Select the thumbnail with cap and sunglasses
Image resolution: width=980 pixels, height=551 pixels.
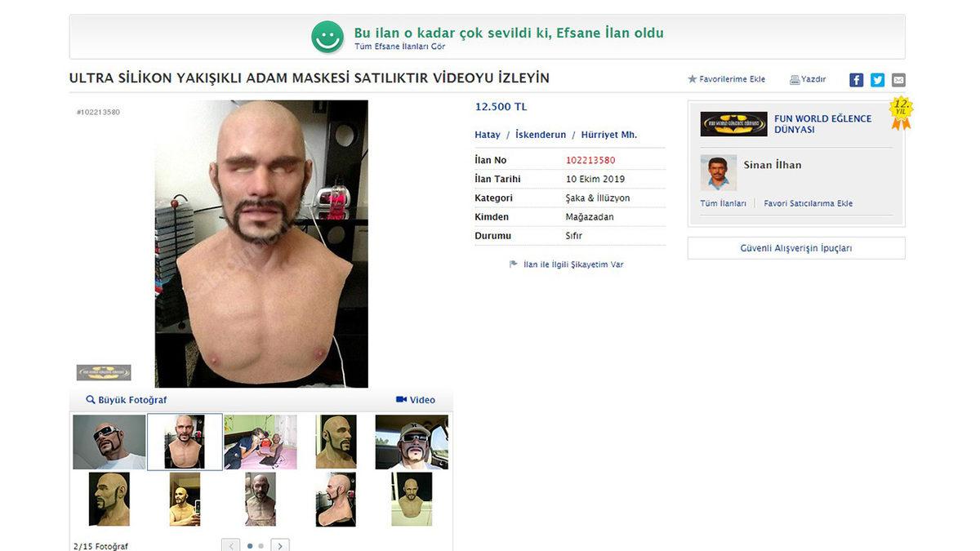(x=412, y=442)
